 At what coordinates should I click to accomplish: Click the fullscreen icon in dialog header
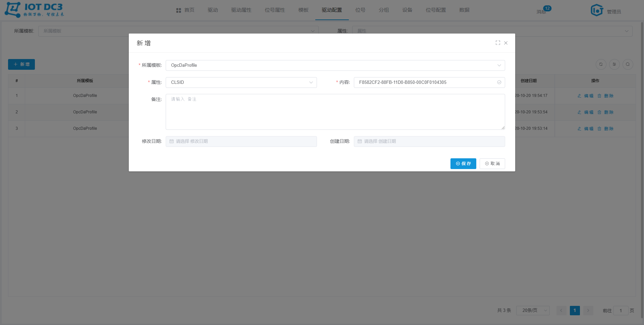pyautogui.click(x=498, y=43)
